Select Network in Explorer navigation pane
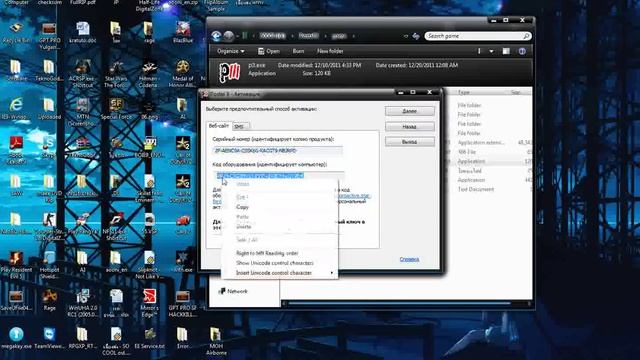640x360 pixels. coord(233,291)
